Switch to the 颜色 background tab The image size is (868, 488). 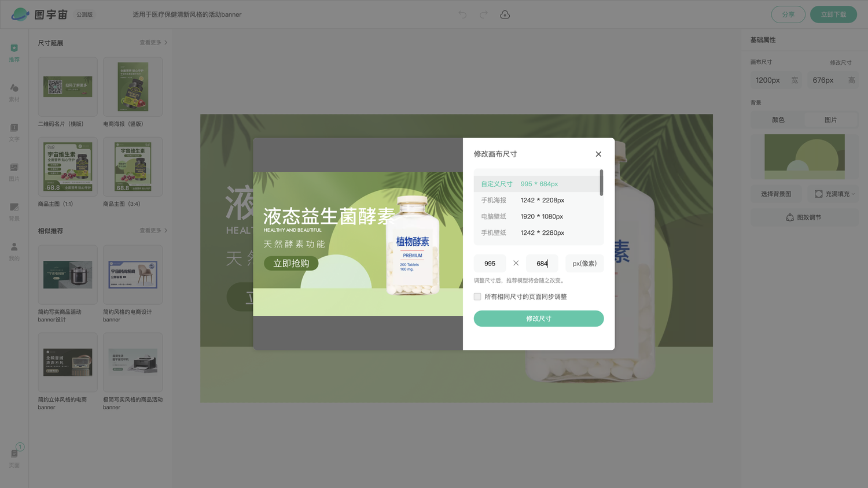(778, 120)
